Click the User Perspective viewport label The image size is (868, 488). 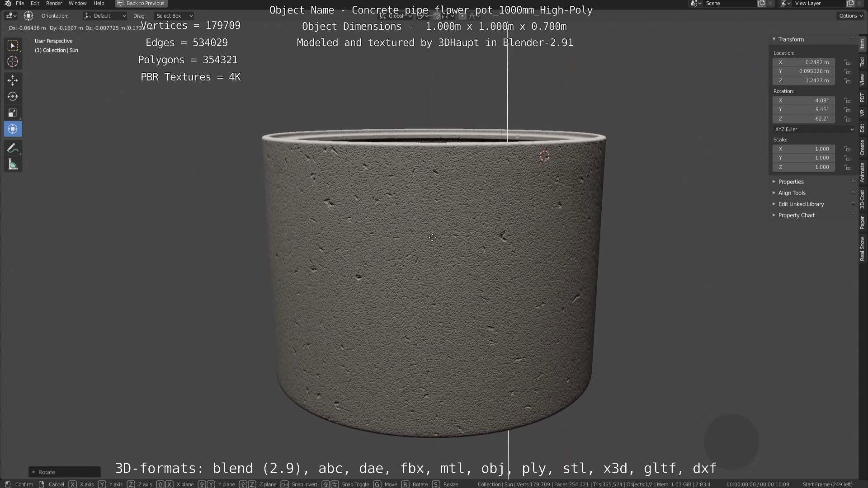pyautogui.click(x=54, y=41)
